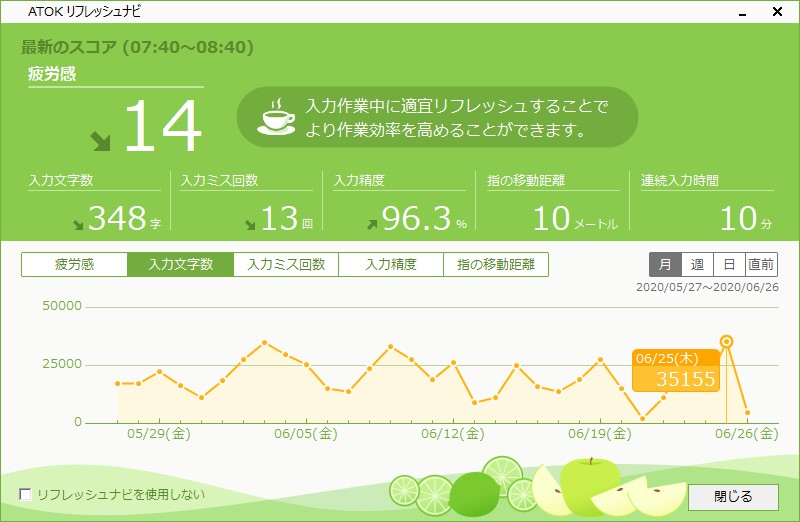
Task: Click the 06/26(金) last chart data point
Action: (747, 412)
